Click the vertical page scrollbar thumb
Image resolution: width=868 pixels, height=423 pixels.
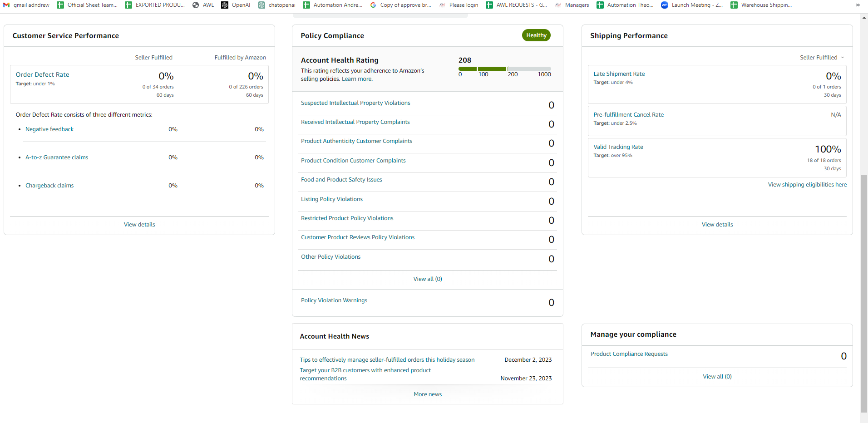tap(864, 293)
